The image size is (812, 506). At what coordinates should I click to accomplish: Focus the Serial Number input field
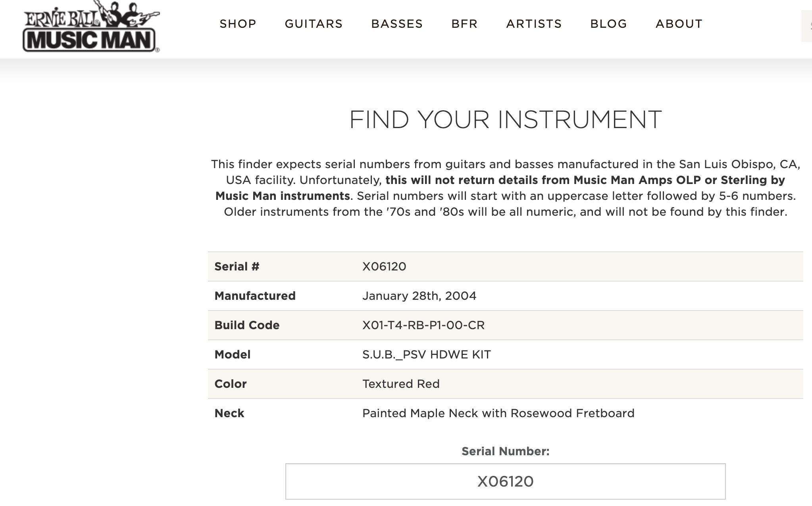(x=505, y=481)
